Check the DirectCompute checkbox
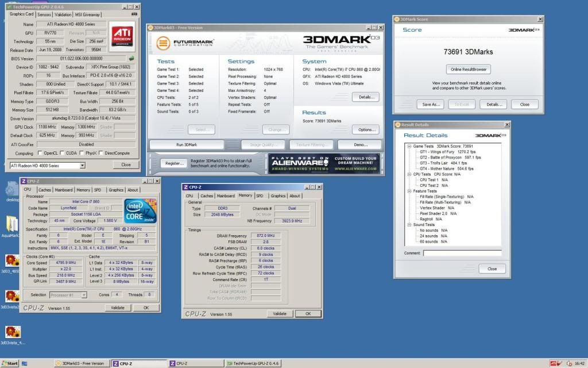Image resolution: width=588 pixels, height=368 pixels. pos(100,154)
